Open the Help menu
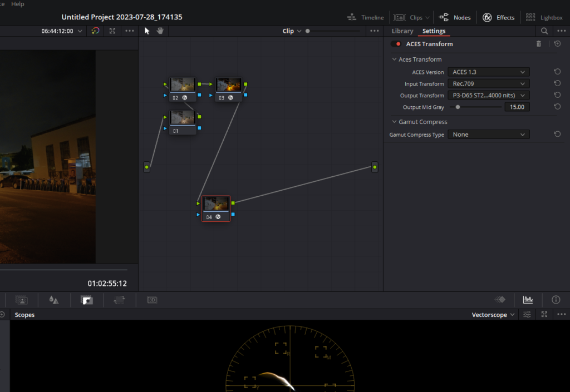This screenshot has width=570, height=392. tap(17, 4)
